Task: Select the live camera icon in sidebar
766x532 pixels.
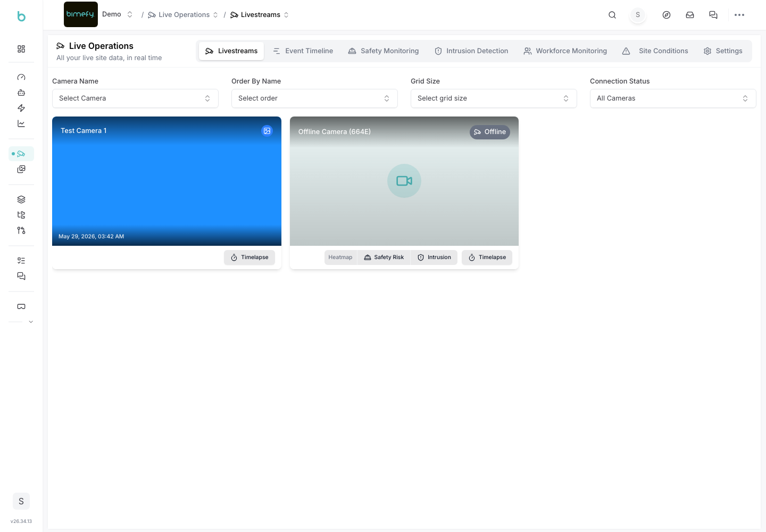Action: [x=21, y=154]
